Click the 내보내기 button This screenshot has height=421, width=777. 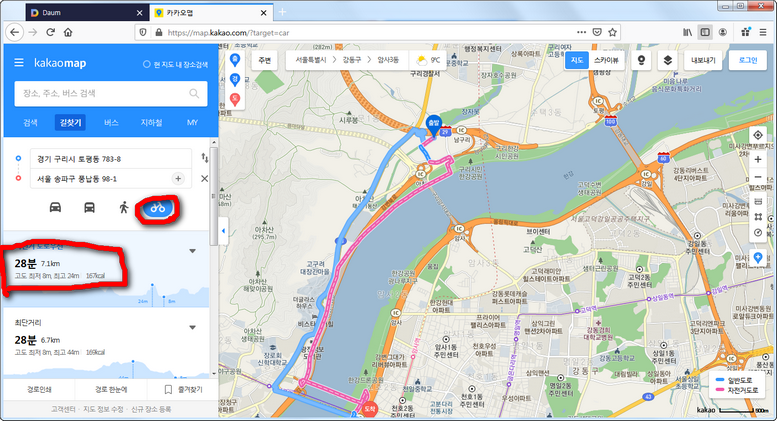703,60
